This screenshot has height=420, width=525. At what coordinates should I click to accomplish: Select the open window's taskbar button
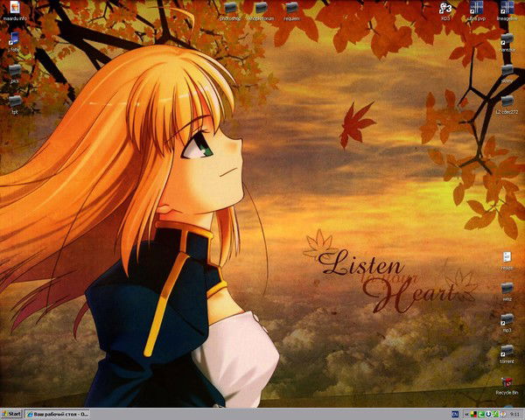coord(56,413)
